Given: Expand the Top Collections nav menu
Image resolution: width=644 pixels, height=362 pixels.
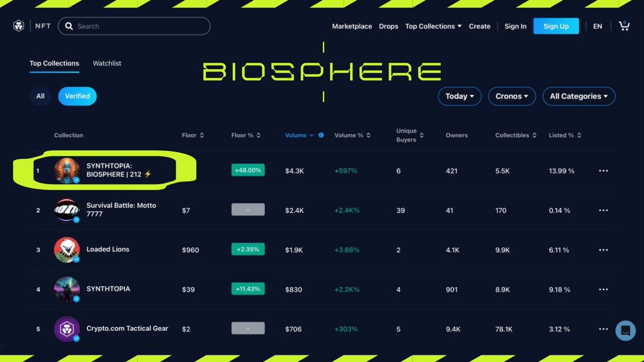Looking at the screenshot, I should point(433,26).
